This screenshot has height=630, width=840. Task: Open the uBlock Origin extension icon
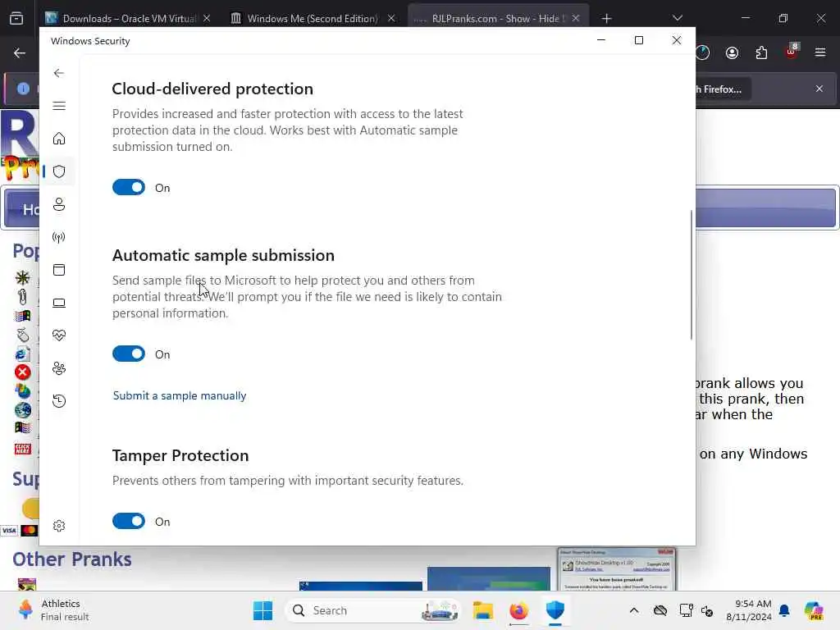[792, 52]
